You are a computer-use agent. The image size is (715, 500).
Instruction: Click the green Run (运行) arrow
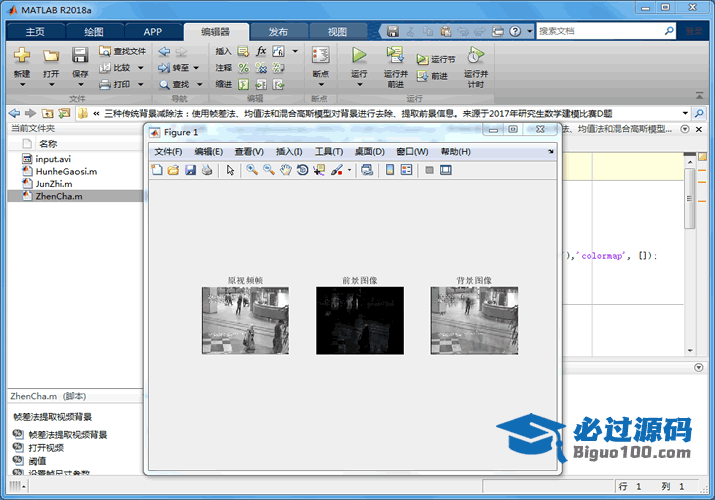[359, 55]
